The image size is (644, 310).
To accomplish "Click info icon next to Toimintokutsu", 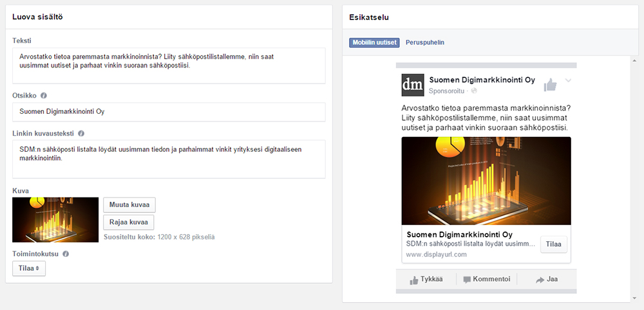I will coord(66,254).
